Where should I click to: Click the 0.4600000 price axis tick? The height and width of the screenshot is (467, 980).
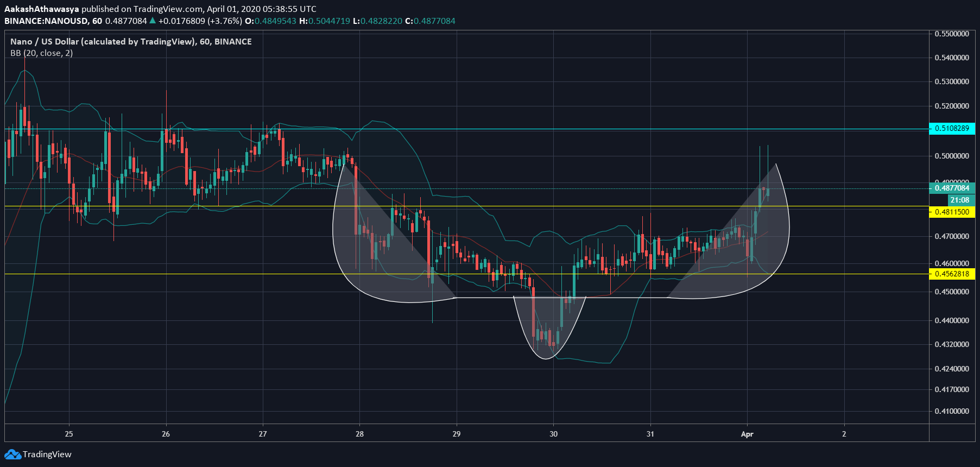click(x=952, y=263)
